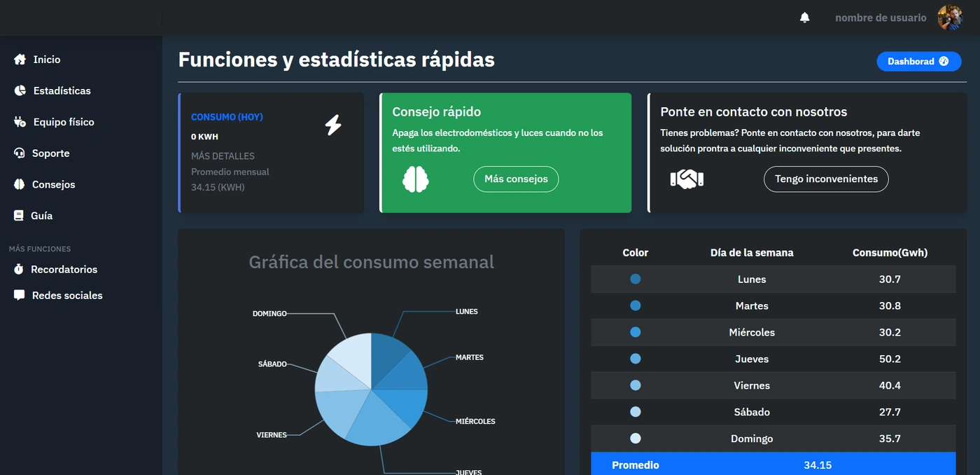Click the Redes sociales chat icon
This screenshot has width=980, height=475.
click(x=20, y=294)
